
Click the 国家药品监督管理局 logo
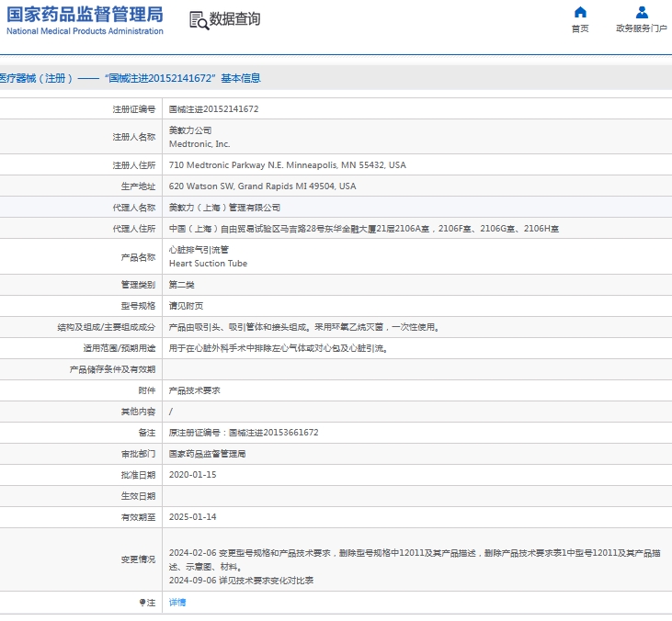click(85, 14)
